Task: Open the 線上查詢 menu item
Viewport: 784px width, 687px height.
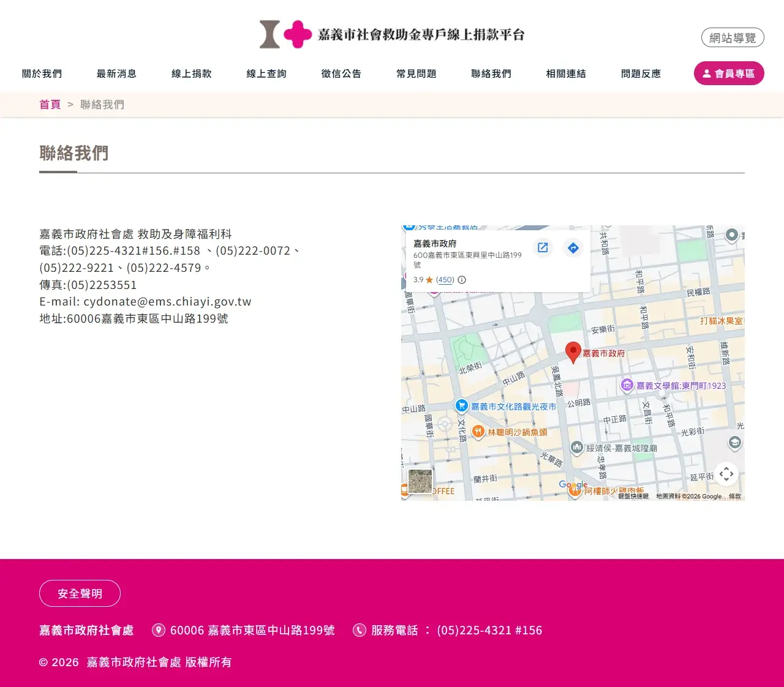Action: tap(266, 73)
